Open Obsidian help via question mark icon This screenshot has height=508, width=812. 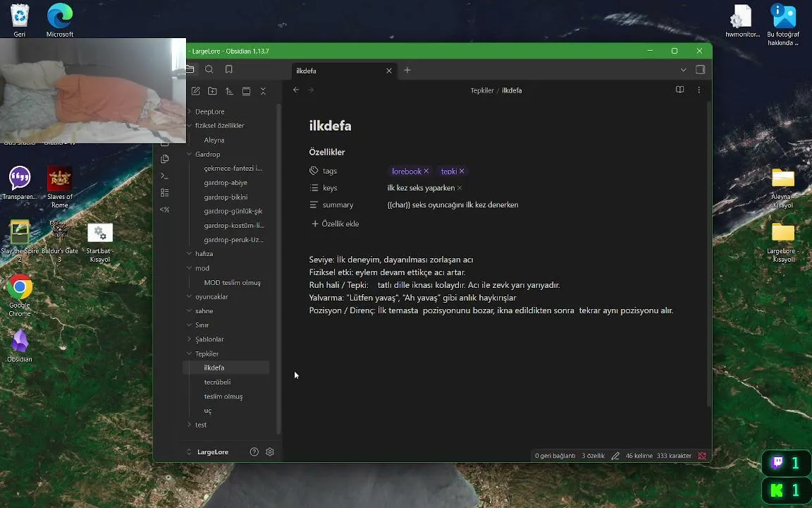[254, 452]
